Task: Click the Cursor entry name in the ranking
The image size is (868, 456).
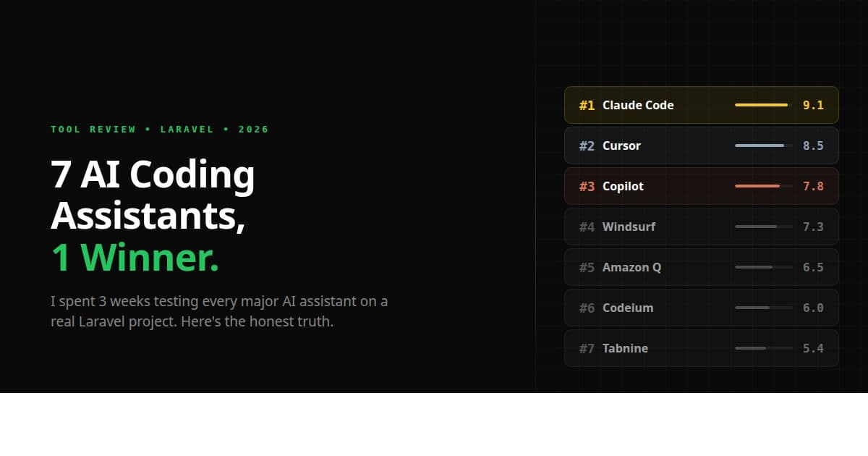Action: pyautogui.click(x=621, y=145)
